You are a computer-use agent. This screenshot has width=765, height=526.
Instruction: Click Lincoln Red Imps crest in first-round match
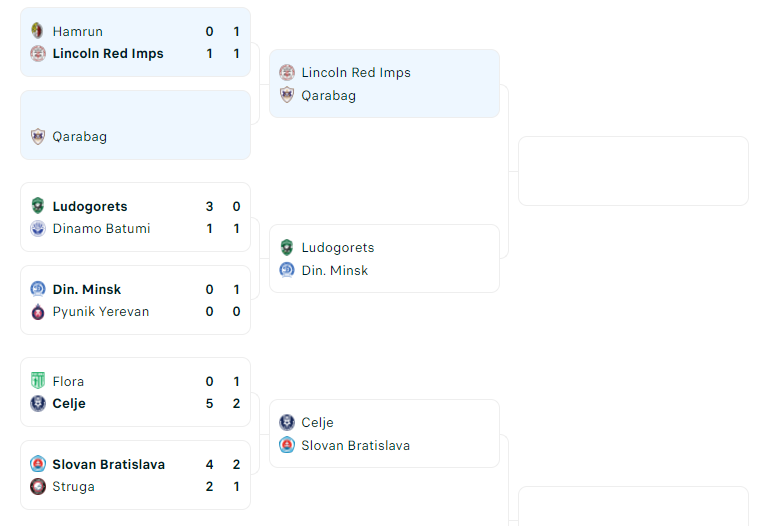click(x=38, y=53)
